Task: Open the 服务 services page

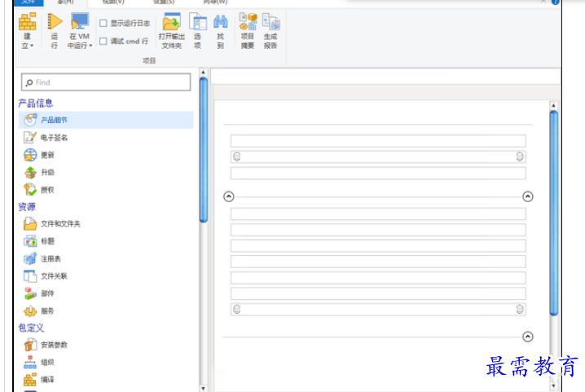Action: click(x=39, y=311)
